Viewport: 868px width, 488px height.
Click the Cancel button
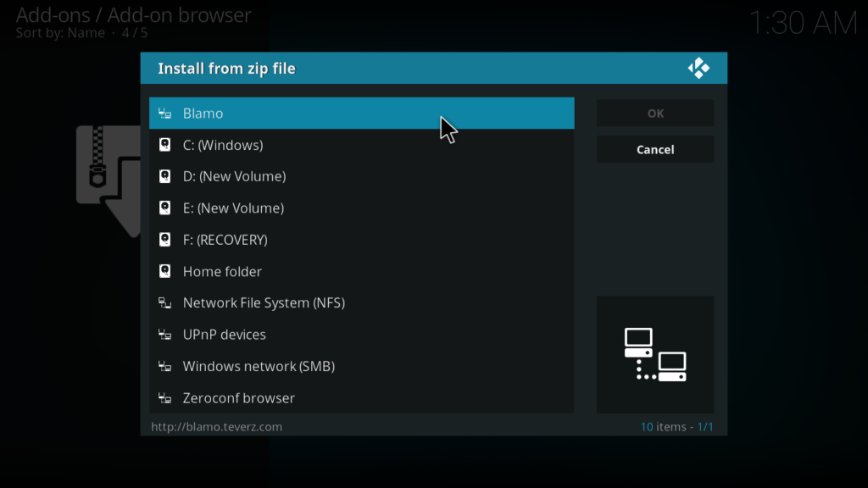(655, 149)
